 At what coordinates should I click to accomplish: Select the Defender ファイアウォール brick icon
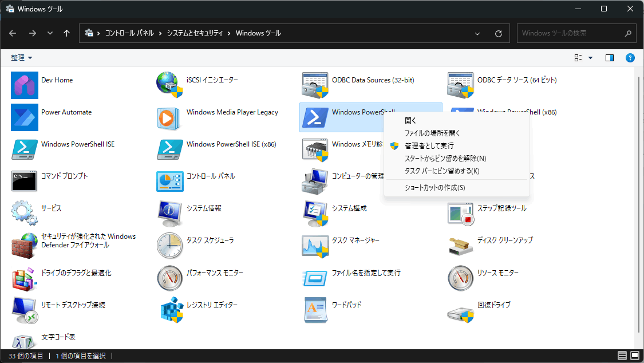tap(24, 246)
